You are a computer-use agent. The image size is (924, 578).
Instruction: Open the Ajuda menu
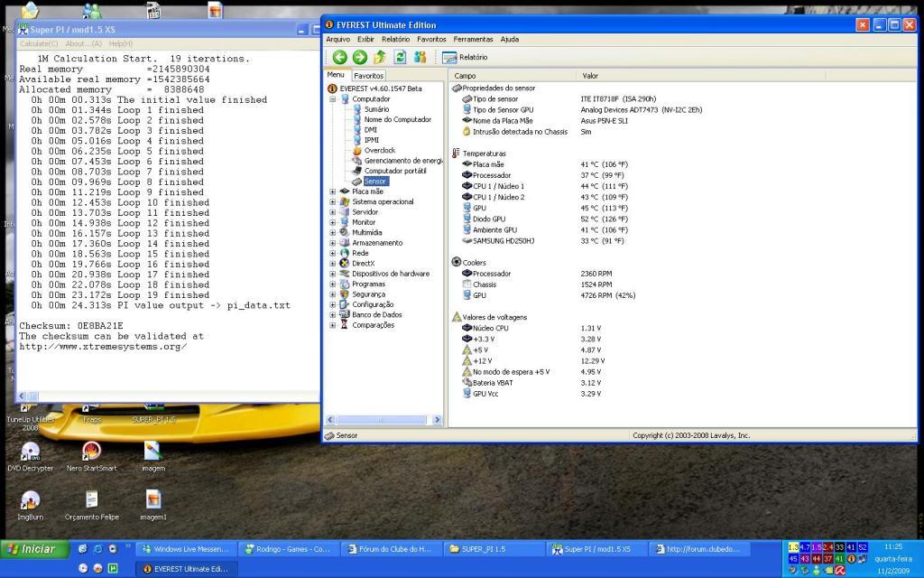(510, 39)
